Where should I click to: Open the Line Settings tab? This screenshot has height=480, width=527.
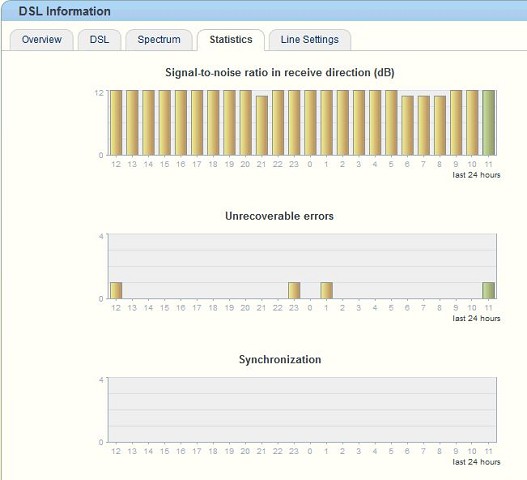(x=310, y=40)
